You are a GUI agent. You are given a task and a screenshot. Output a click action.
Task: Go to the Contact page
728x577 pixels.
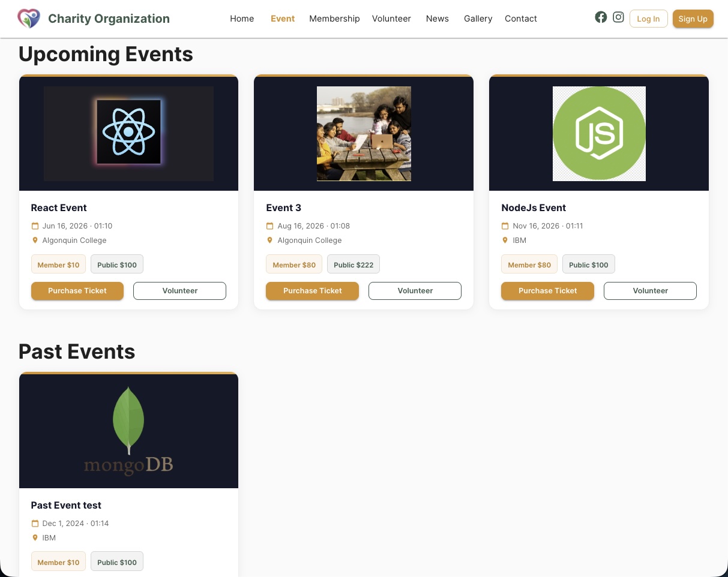click(x=521, y=19)
